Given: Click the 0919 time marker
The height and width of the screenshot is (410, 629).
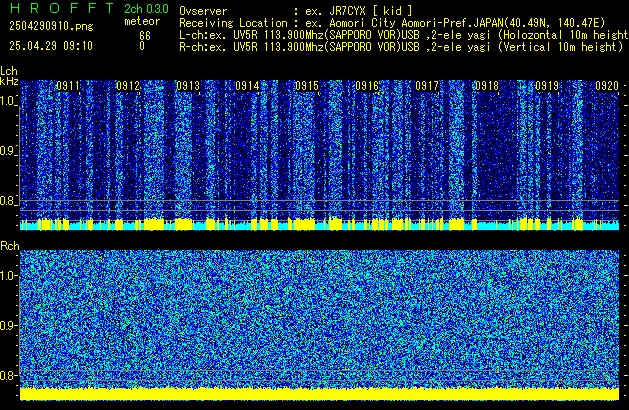Looking at the screenshot, I should point(547,86).
